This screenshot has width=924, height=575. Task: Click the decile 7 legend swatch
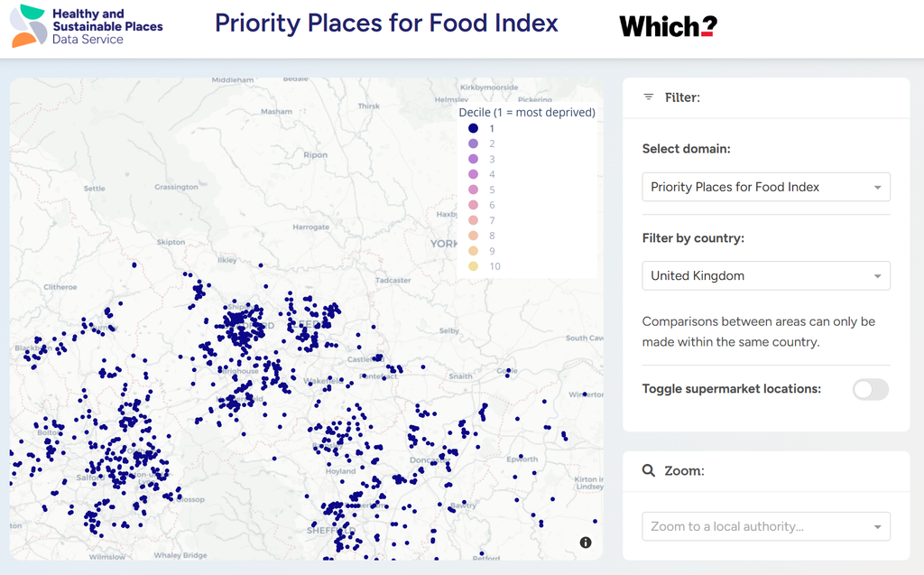(x=473, y=220)
